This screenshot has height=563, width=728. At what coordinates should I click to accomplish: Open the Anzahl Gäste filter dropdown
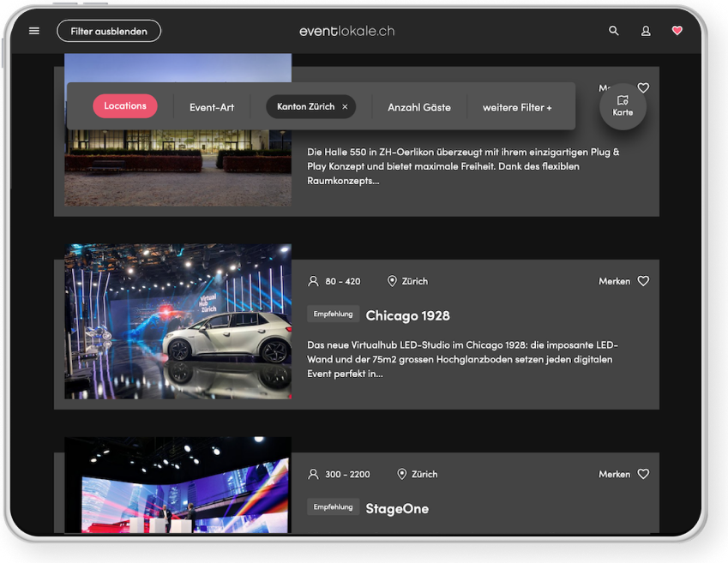419,107
